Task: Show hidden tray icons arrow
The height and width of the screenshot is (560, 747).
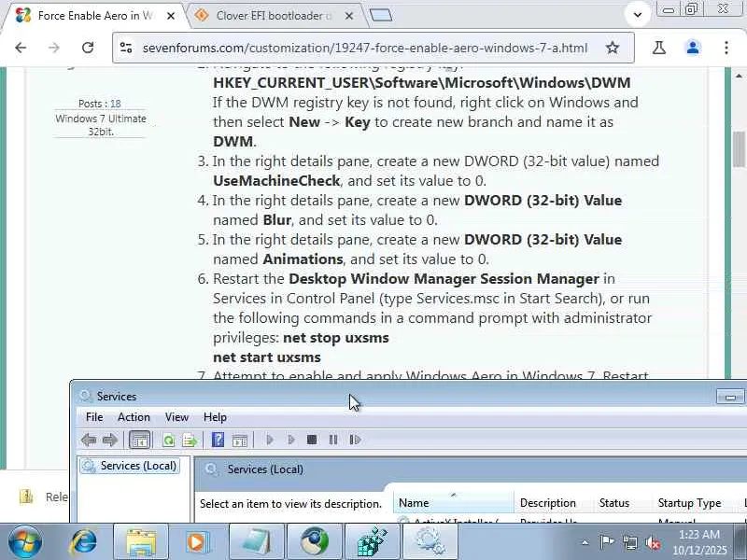Action: [585, 542]
